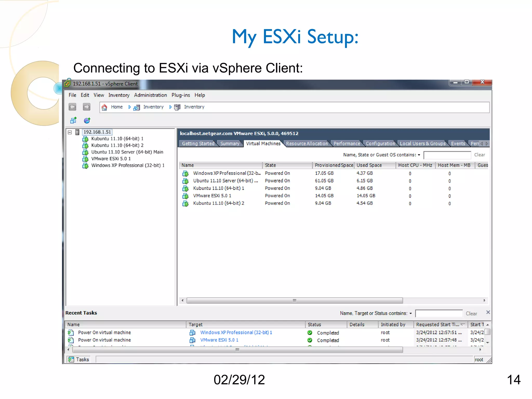This screenshot has height=399, width=532.
Task: Sort by Provisioned Space column header
Action: pyautogui.click(x=333, y=165)
